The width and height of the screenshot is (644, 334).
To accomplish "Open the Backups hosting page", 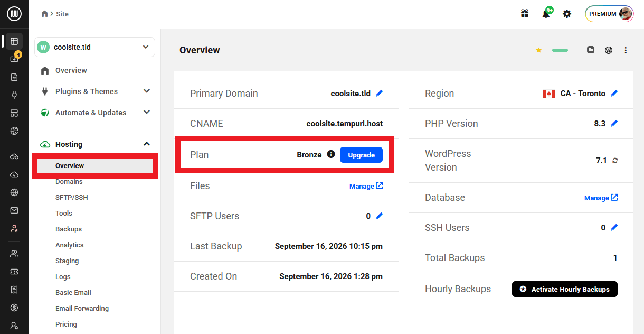I will click(x=68, y=229).
